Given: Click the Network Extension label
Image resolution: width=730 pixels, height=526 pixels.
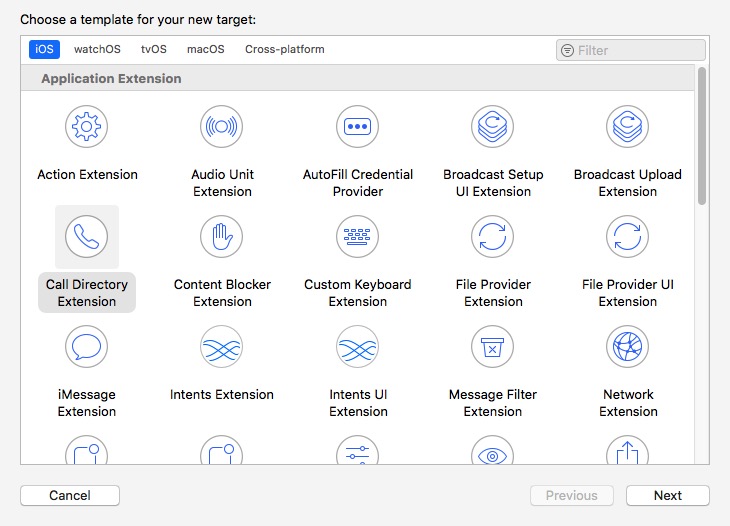Looking at the screenshot, I should point(628,403).
